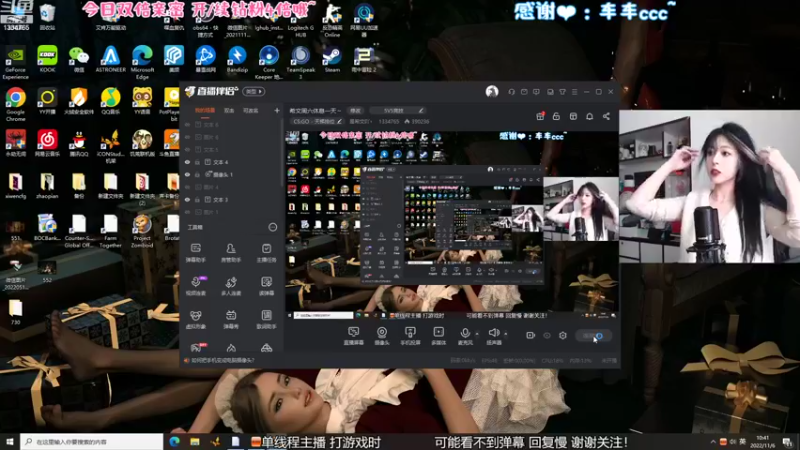800x450 pixels.
Task: Open the headset support icon in title bar
Action: coord(511,92)
